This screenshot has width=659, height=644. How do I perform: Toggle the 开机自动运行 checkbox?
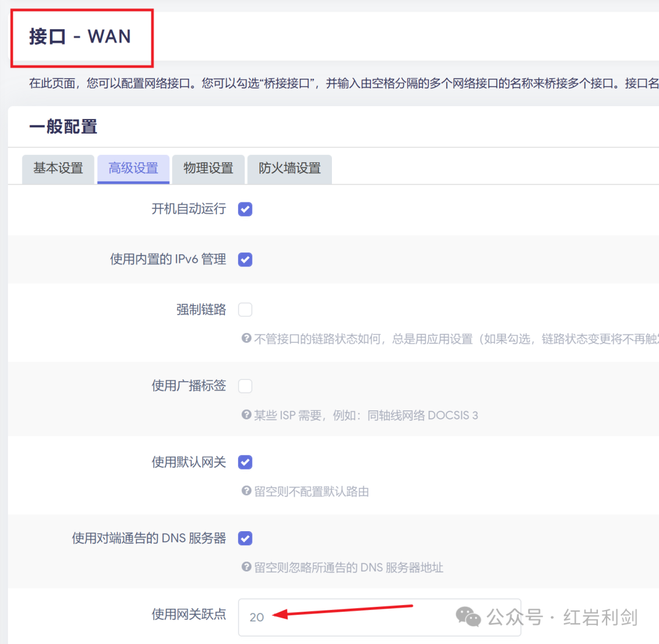point(245,209)
